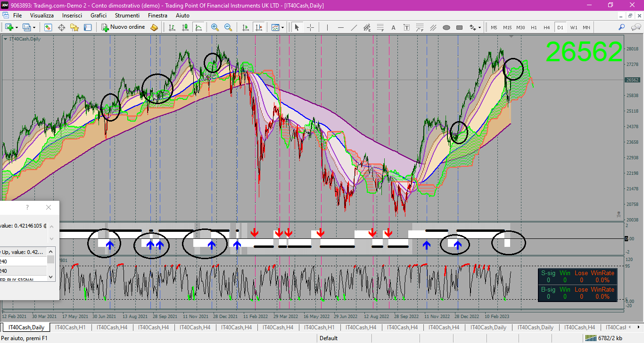Switch to candlestick chart display
The image size is (644, 343).
pyautogui.click(x=185, y=27)
